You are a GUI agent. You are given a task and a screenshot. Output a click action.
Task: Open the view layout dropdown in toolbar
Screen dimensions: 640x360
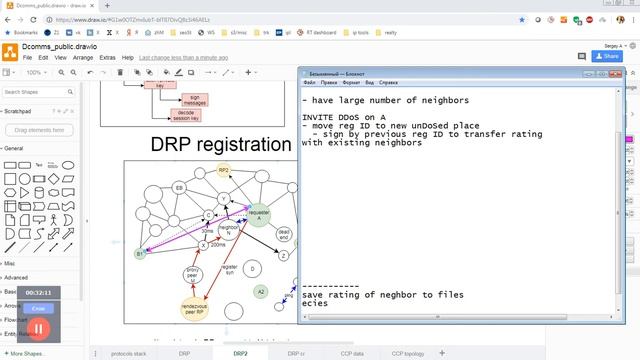click(9, 72)
